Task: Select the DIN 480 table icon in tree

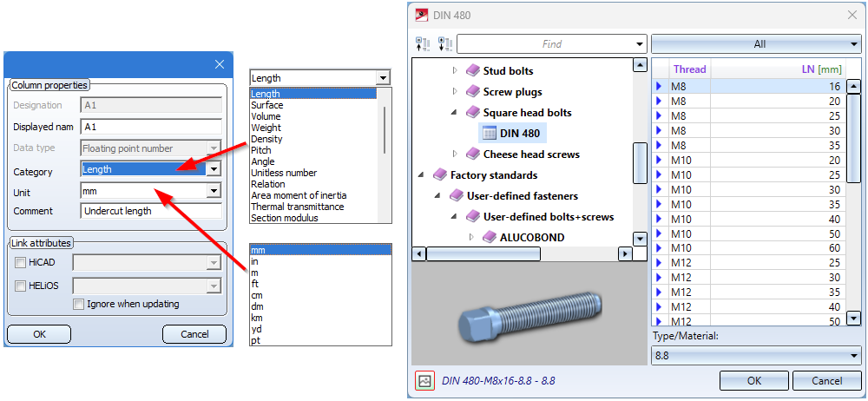Action: coord(489,133)
